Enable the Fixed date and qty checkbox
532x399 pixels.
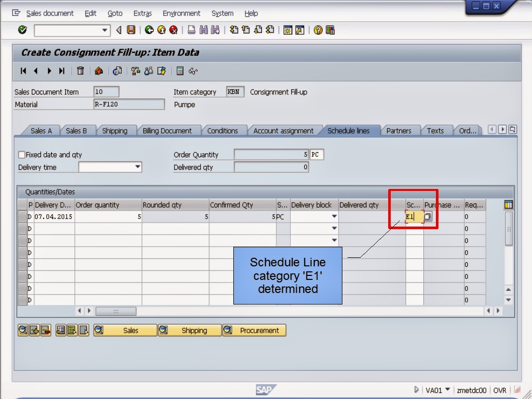point(22,154)
